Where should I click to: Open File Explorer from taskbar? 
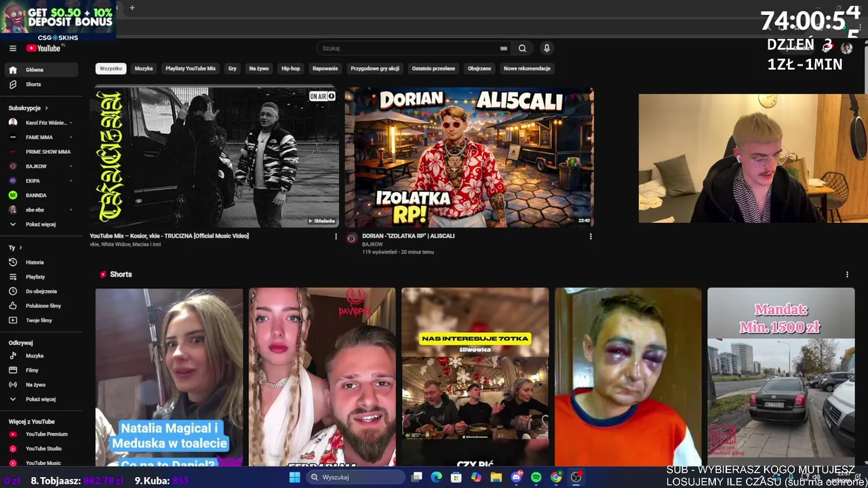tap(496, 477)
